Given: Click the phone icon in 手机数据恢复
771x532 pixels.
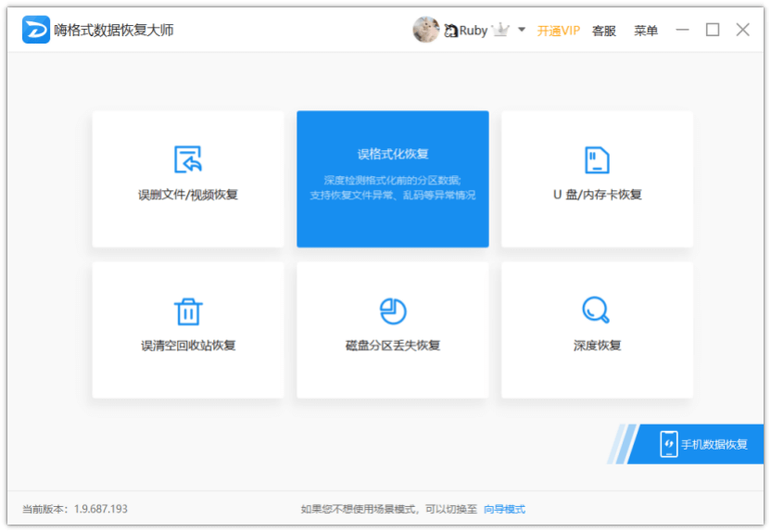Looking at the screenshot, I should click(x=669, y=444).
